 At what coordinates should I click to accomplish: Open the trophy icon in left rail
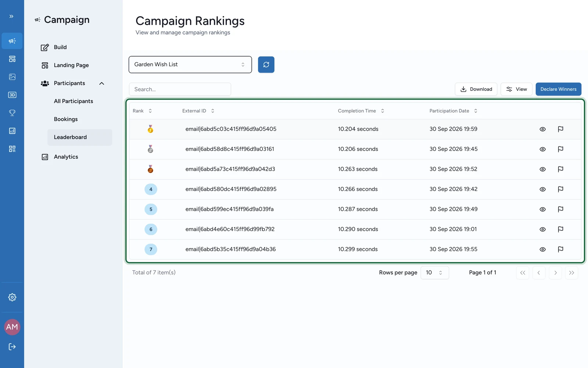point(12,113)
